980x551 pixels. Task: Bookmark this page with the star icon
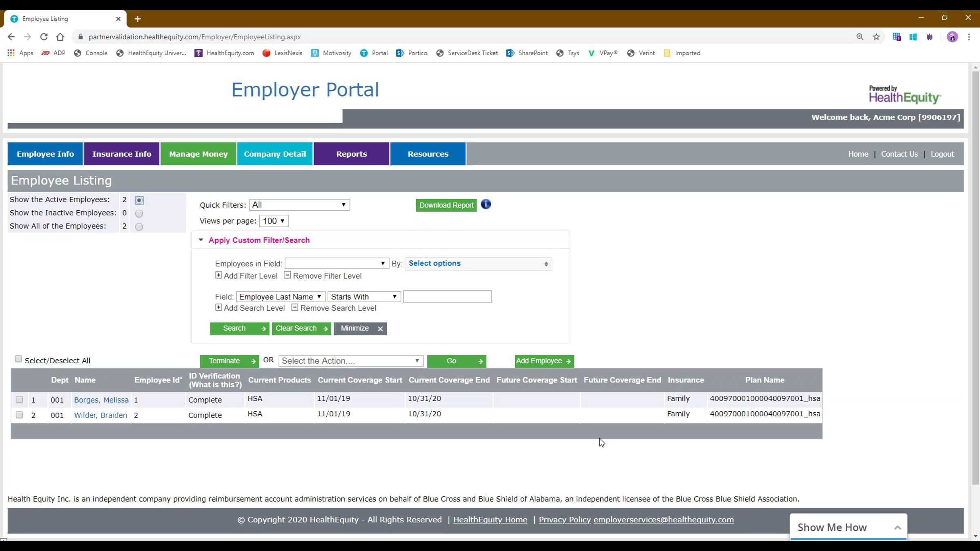(x=876, y=37)
